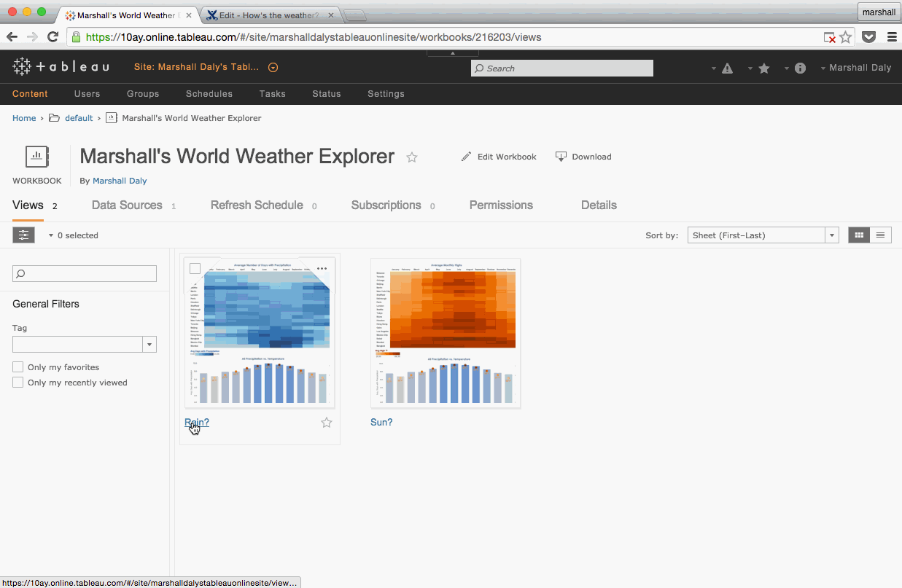Switch to the Subscriptions tab
The width and height of the screenshot is (902, 588).
[x=386, y=205]
